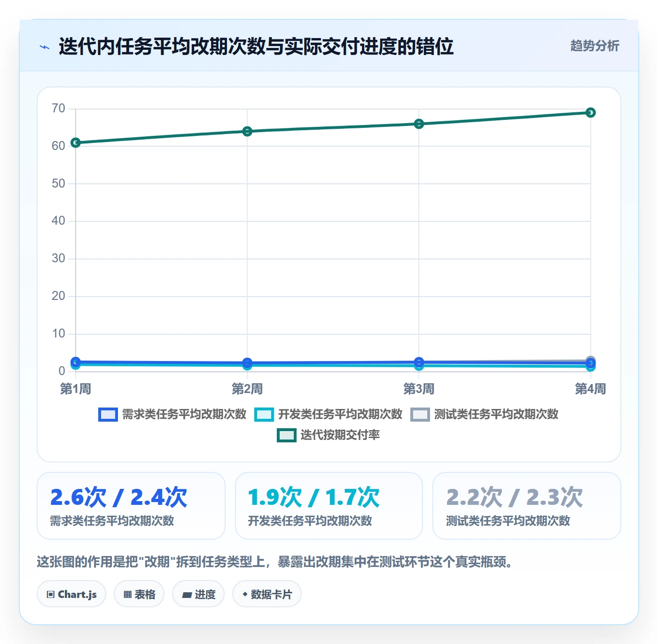Click the 70 y-axis value
This screenshot has height=644, width=658.
point(58,109)
